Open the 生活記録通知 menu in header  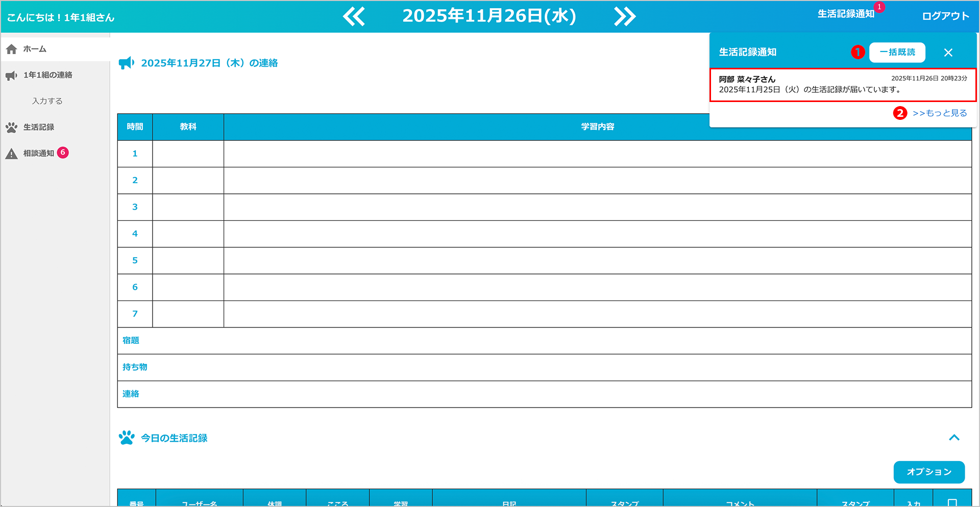846,14
